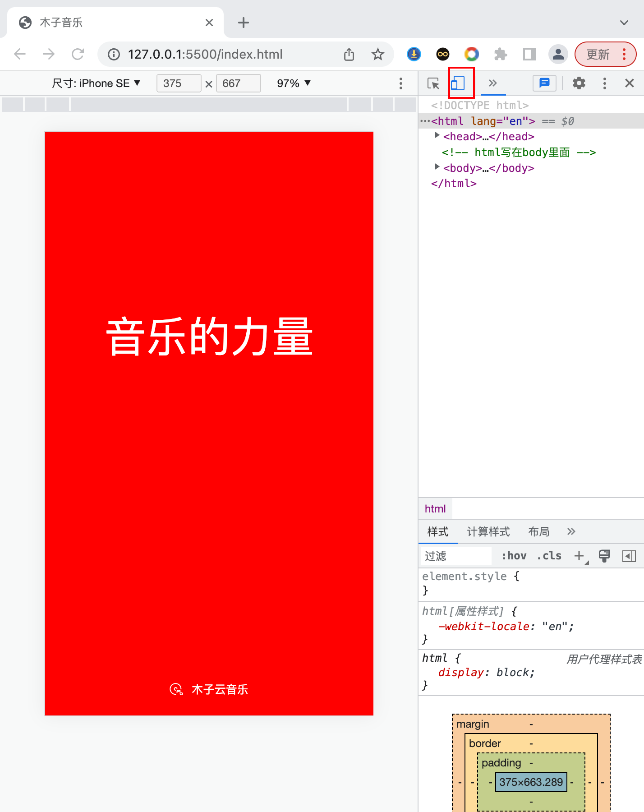This screenshot has width=644, height=812.
Task: Click the -webkit-locale property name
Action: 484,627
